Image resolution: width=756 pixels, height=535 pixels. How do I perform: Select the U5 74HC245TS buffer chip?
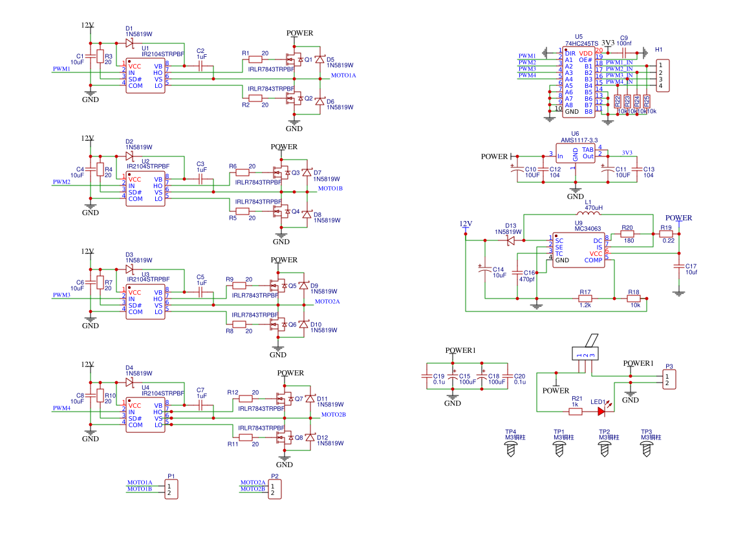click(x=579, y=82)
